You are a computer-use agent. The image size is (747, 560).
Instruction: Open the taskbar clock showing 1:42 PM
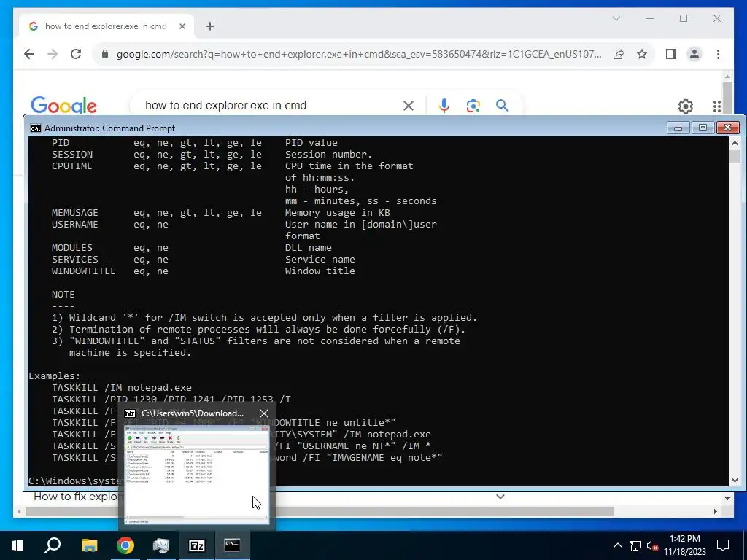tap(684, 545)
